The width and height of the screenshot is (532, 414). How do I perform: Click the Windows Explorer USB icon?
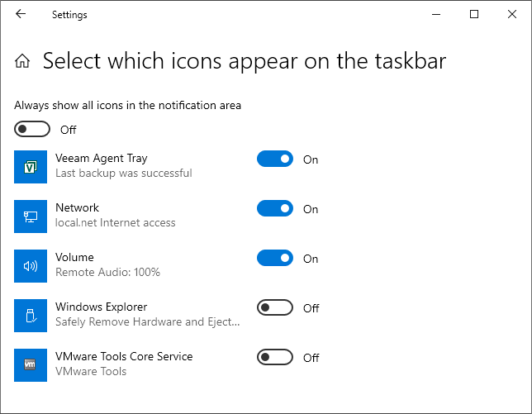click(x=31, y=315)
